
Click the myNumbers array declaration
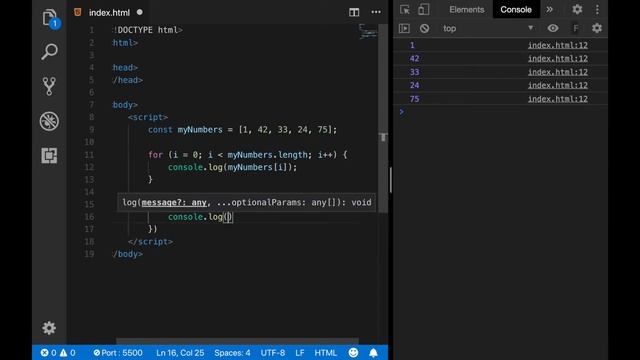(x=242, y=130)
